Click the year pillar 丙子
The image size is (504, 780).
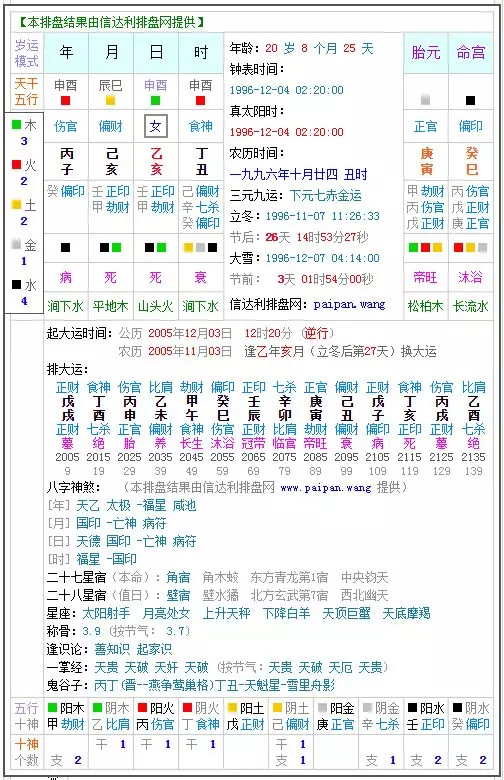pos(66,161)
